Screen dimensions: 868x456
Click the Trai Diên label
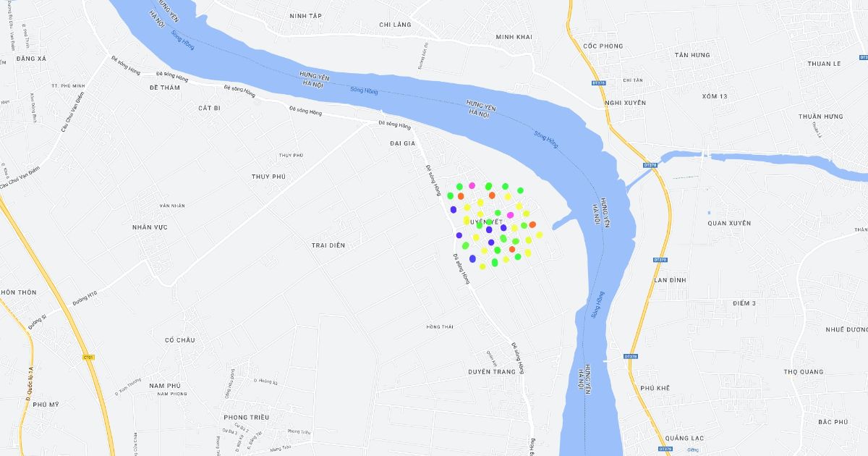tap(328, 245)
